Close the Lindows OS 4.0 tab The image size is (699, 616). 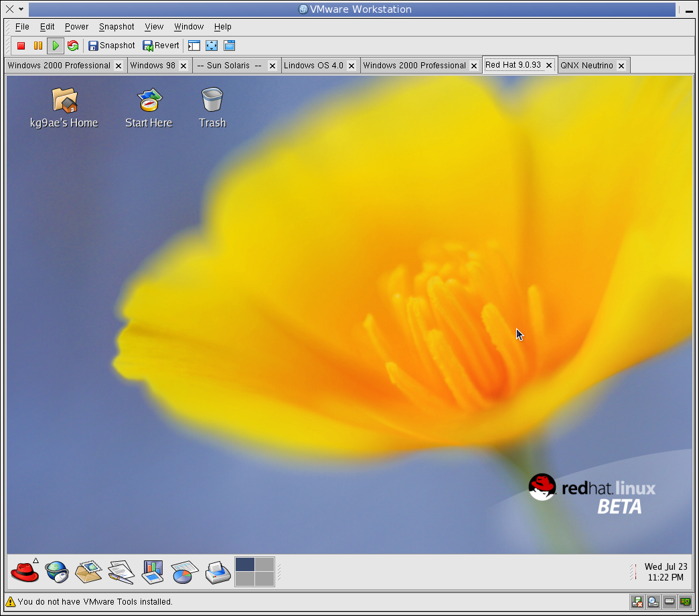pos(352,66)
